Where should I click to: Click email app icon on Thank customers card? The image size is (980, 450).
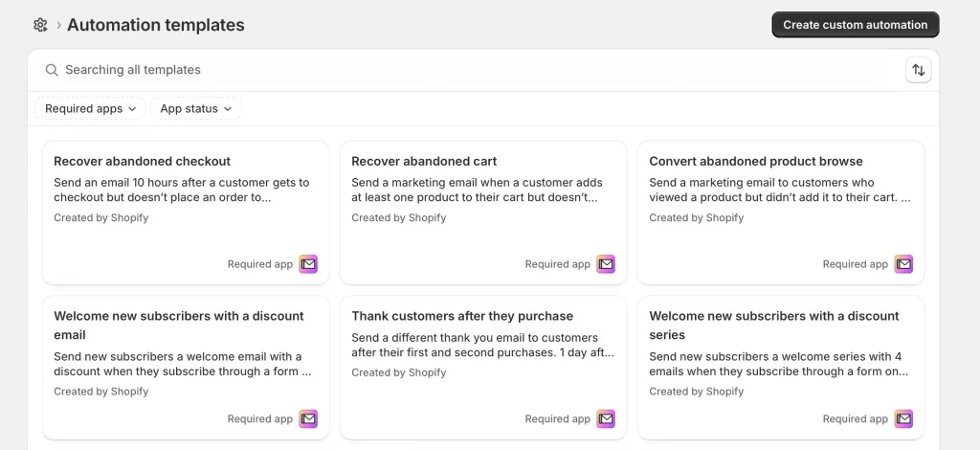[x=606, y=418]
